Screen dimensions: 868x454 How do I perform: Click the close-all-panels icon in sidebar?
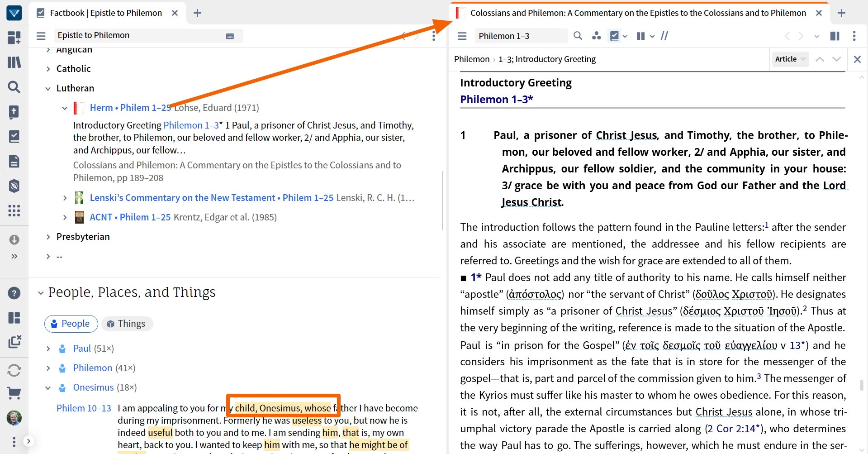[x=14, y=342]
